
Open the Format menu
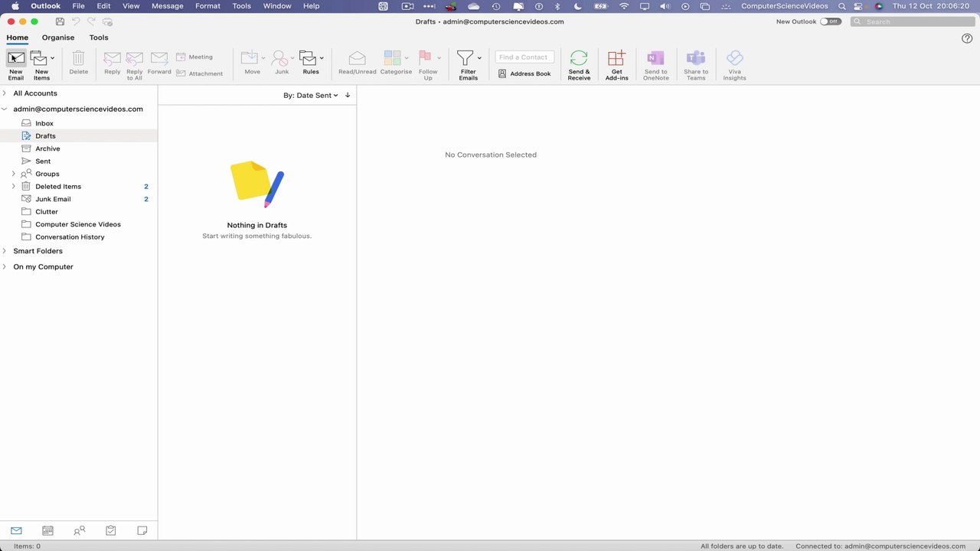tap(207, 6)
